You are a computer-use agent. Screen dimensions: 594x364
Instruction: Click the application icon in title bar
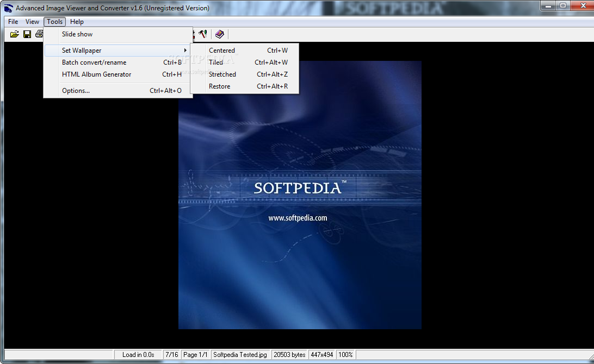(8, 8)
